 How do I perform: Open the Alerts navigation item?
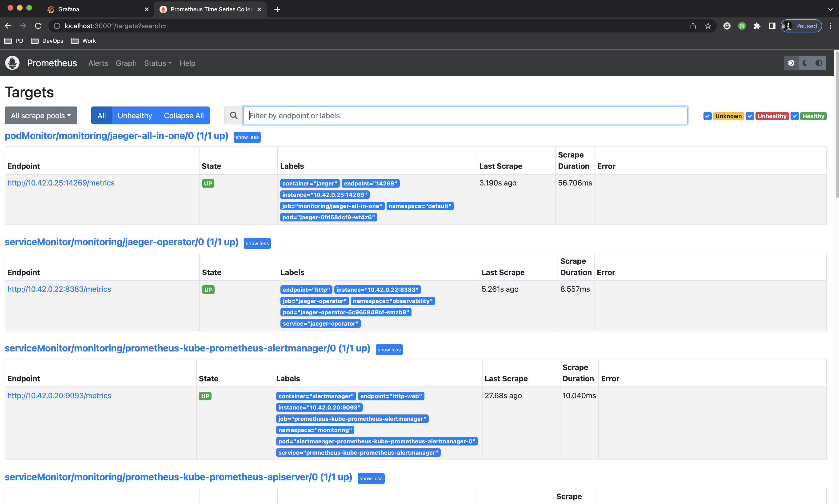click(98, 63)
